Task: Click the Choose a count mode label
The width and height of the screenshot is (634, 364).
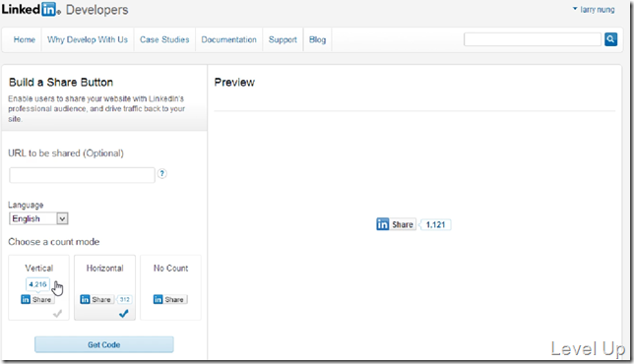Action: [x=54, y=242]
